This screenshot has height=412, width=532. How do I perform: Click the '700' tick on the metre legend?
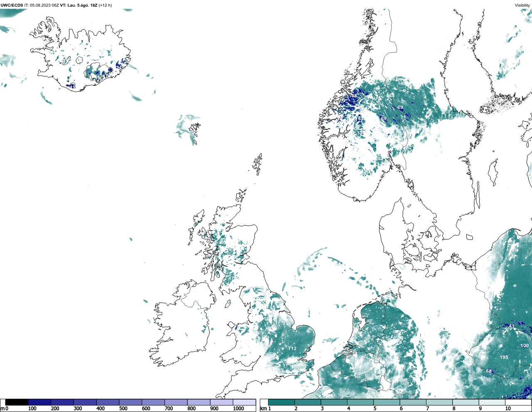click(x=169, y=408)
